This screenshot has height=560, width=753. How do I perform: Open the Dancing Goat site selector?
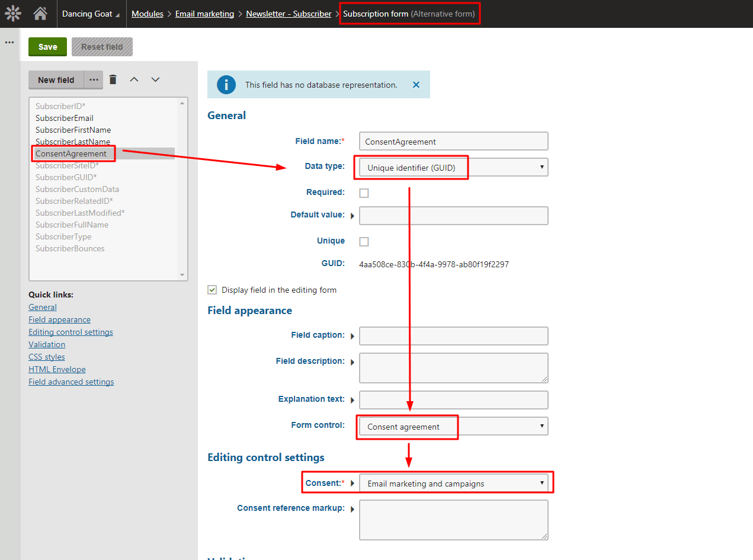pyautogui.click(x=91, y=14)
